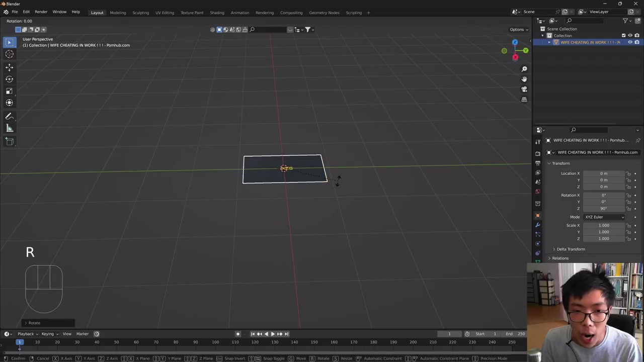Open the rotation Mode XYZ Euler dropdown
Image resolution: width=644 pixels, height=362 pixels.
point(604,217)
